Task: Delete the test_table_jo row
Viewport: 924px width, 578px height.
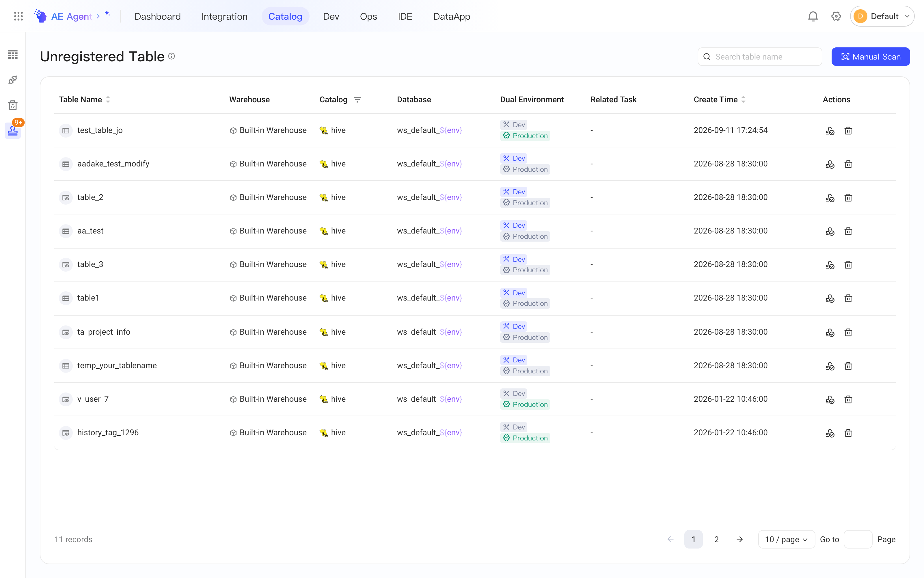Action: pyautogui.click(x=848, y=131)
